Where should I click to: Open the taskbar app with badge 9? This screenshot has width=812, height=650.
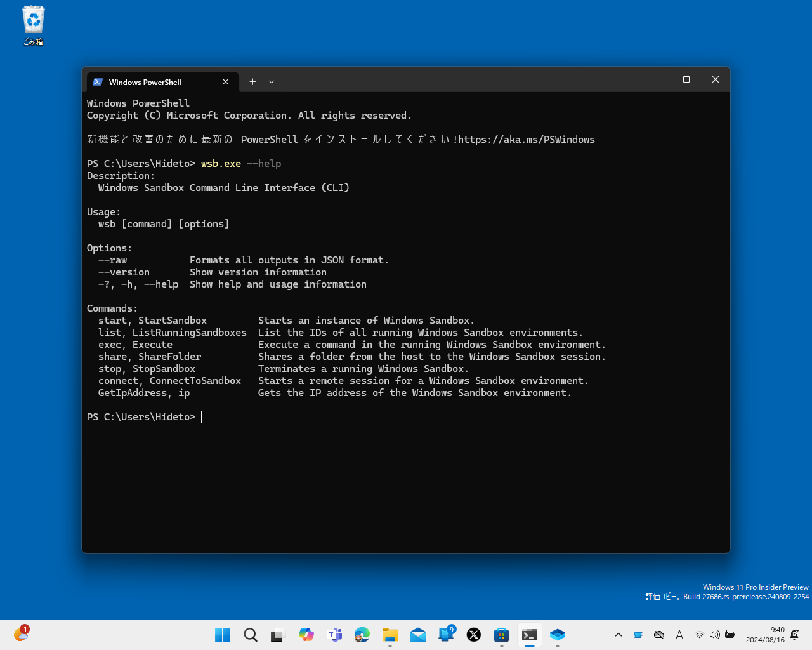click(446, 635)
